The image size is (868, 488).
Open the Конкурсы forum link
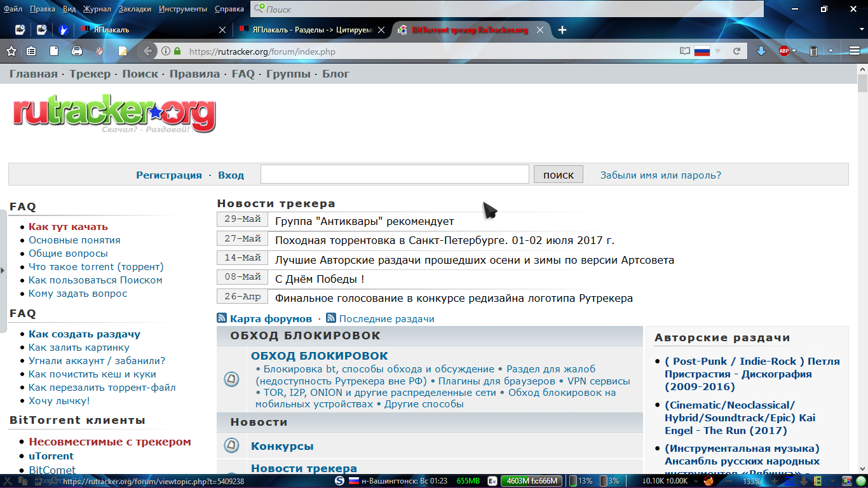(282, 446)
